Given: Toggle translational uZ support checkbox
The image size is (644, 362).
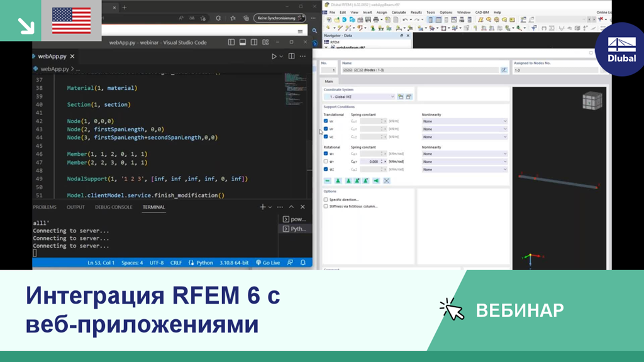Looking at the screenshot, I should 326,136.
